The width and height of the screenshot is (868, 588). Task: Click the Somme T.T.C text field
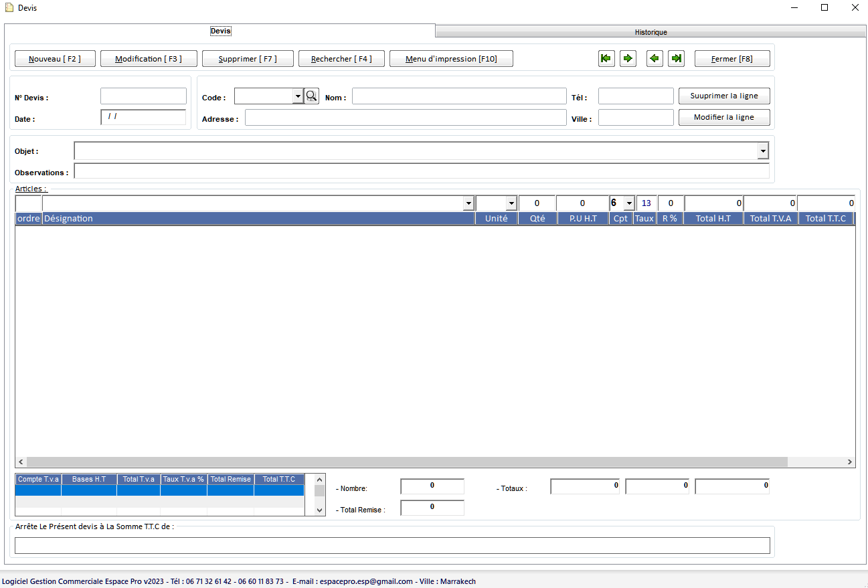point(392,546)
